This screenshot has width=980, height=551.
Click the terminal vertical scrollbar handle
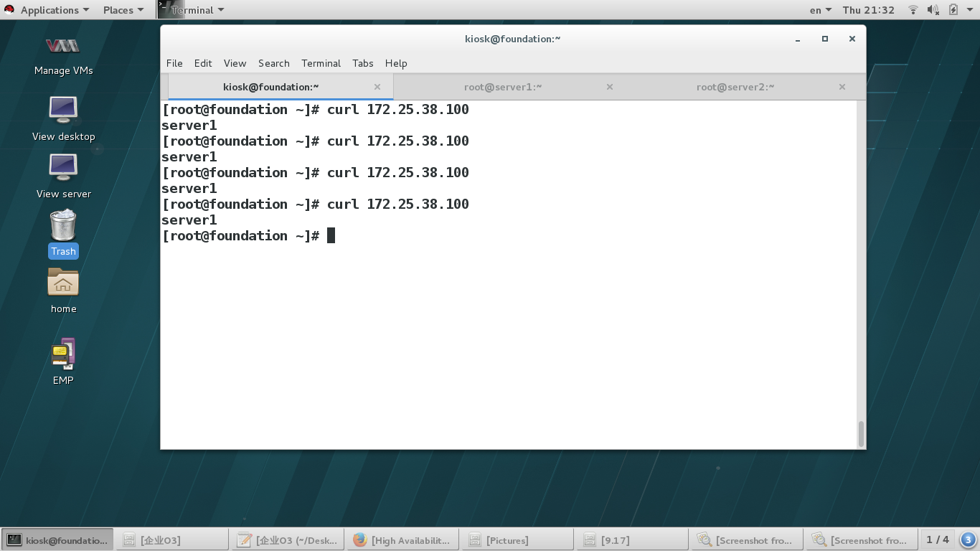(x=861, y=433)
